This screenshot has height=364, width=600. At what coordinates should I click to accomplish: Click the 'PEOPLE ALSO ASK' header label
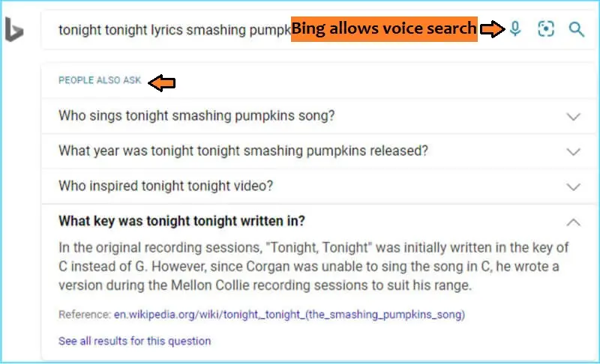[x=100, y=80]
